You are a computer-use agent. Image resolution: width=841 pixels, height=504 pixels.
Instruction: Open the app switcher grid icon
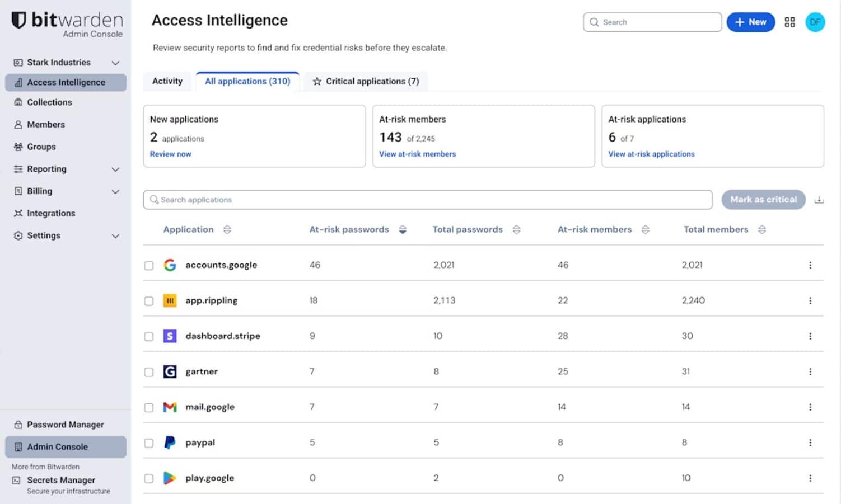click(789, 22)
